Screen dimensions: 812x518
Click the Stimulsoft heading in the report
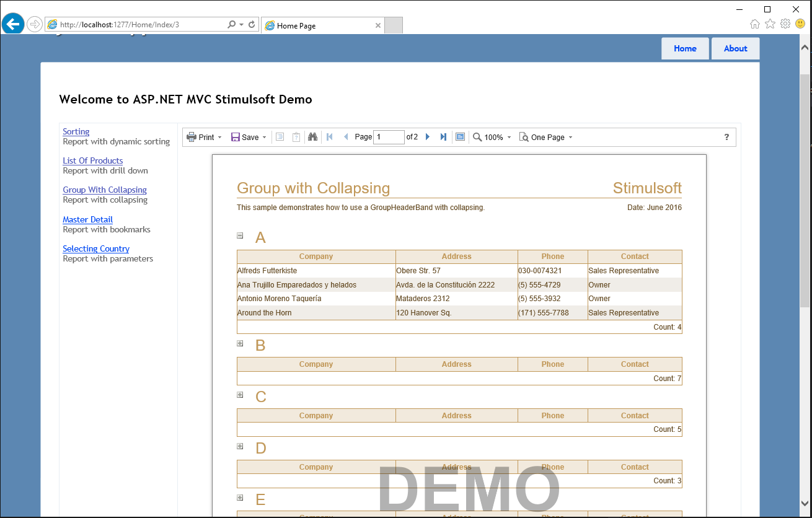[647, 188]
